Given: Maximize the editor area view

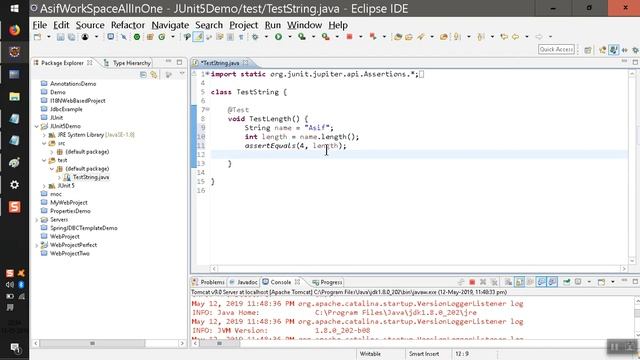Looking at the screenshot, I should [x=636, y=62].
